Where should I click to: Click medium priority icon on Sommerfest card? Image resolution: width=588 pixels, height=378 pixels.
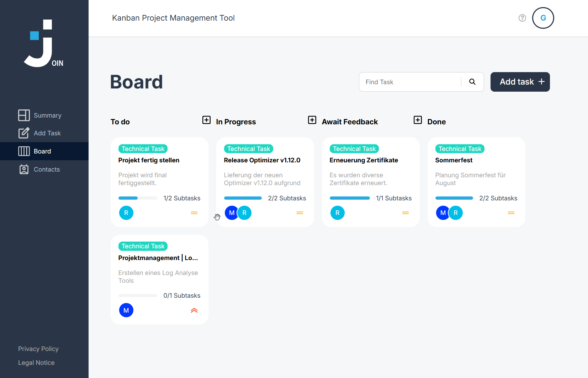click(511, 213)
